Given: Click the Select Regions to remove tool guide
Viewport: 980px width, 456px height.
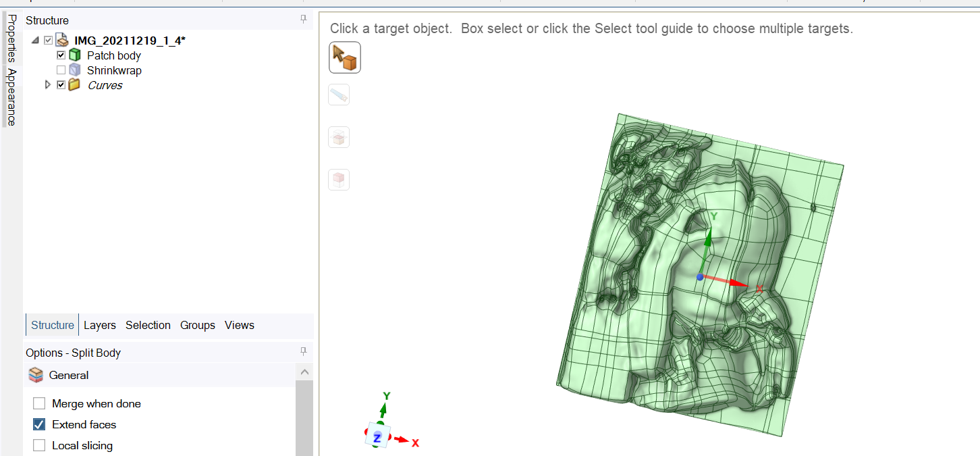Looking at the screenshot, I should [x=339, y=180].
